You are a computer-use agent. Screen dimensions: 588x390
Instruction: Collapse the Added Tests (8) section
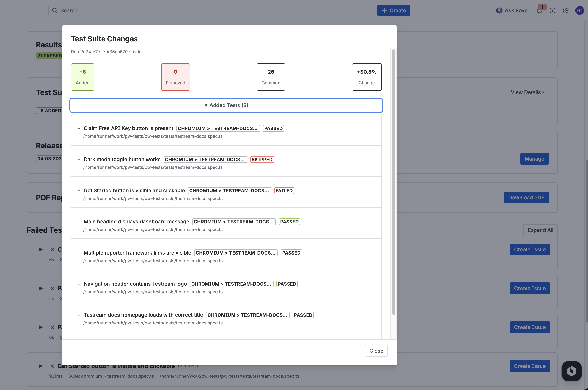click(226, 105)
